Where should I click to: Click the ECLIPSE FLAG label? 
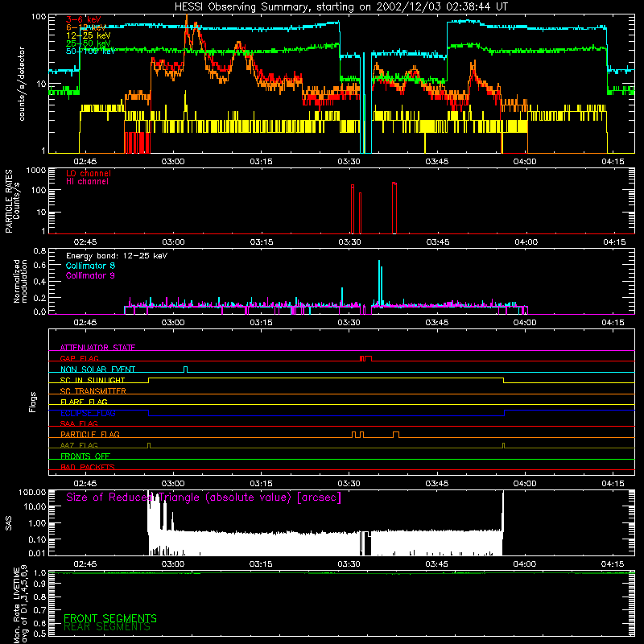(x=88, y=413)
